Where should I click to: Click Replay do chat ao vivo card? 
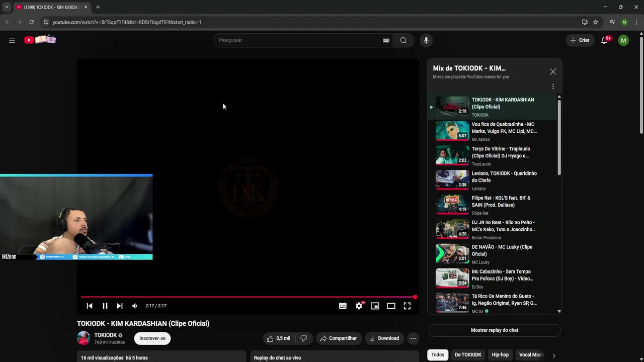pyautogui.click(x=335, y=356)
